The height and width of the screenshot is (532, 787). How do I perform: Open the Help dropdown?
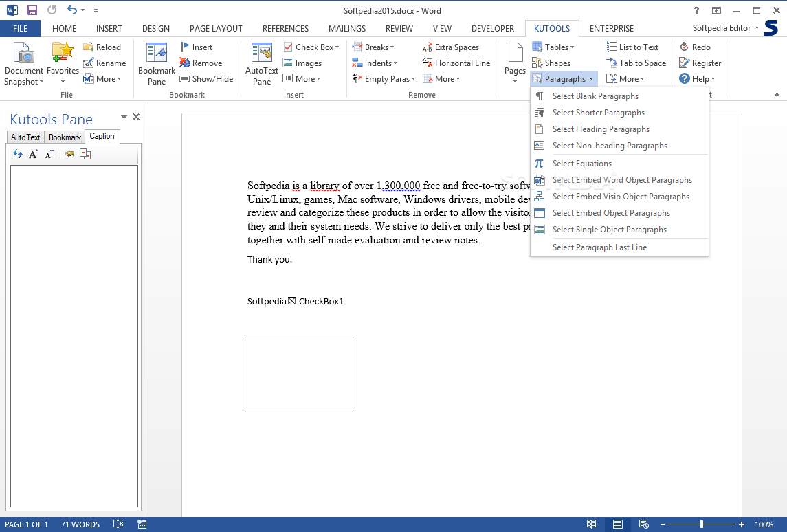[x=697, y=79]
